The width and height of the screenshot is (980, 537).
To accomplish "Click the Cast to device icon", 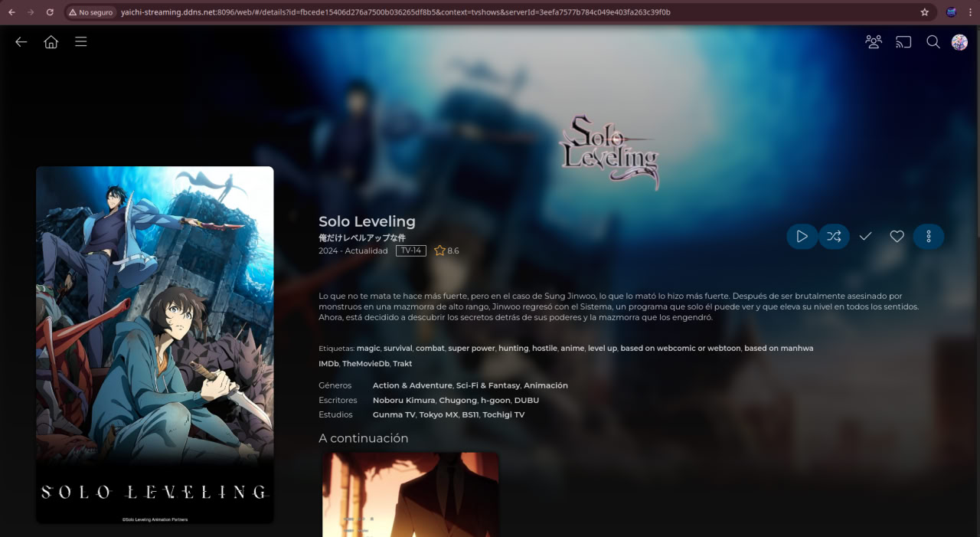I will click(x=903, y=42).
